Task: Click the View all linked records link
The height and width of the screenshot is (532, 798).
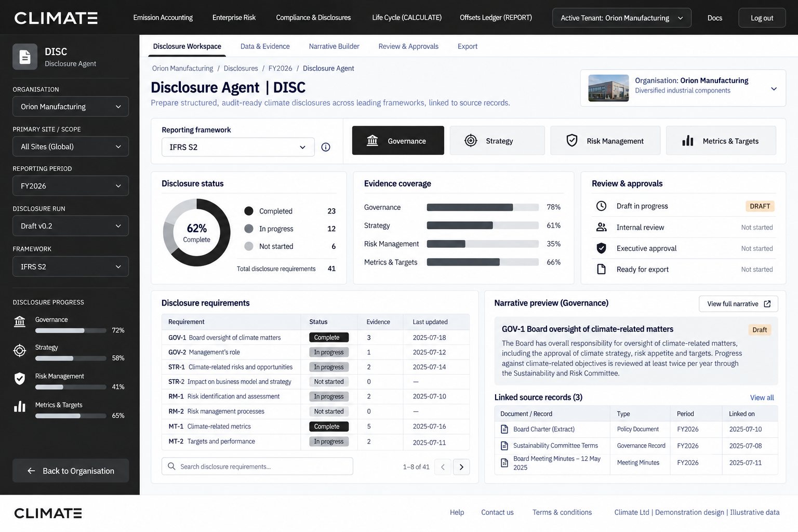Action: [762, 397]
